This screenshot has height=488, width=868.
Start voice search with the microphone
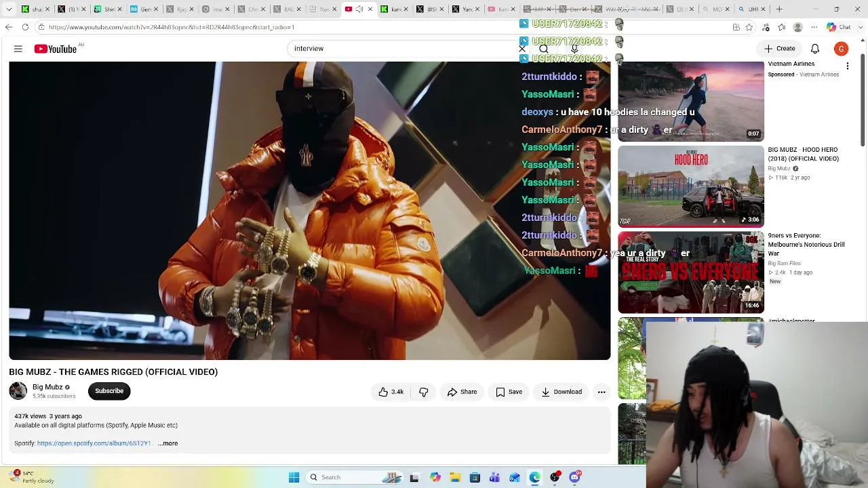[574, 49]
